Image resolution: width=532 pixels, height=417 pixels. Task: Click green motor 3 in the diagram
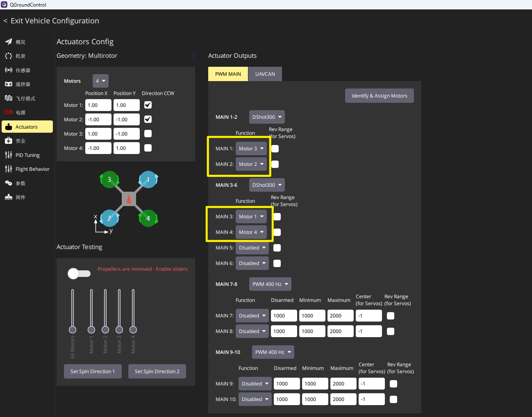(109, 179)
